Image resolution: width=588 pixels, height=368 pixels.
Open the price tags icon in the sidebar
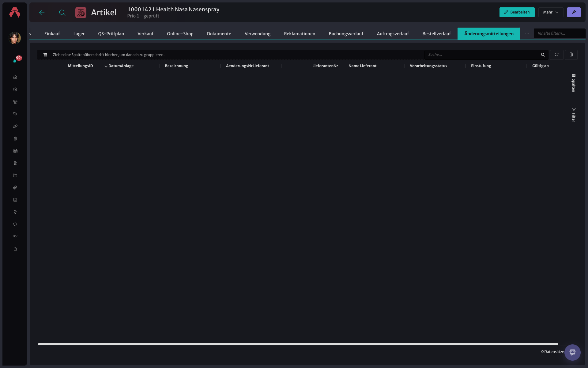[x=15, y=114]
